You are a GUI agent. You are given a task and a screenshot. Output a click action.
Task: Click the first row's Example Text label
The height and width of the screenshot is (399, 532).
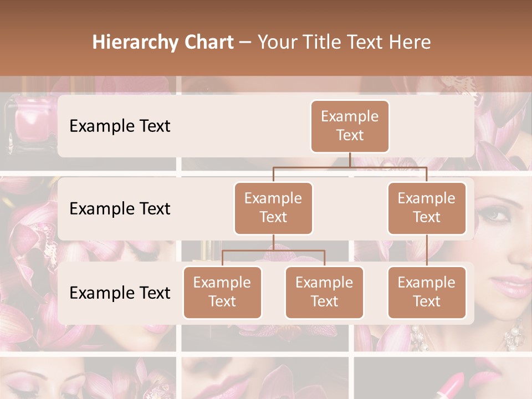tap(120, 126)
